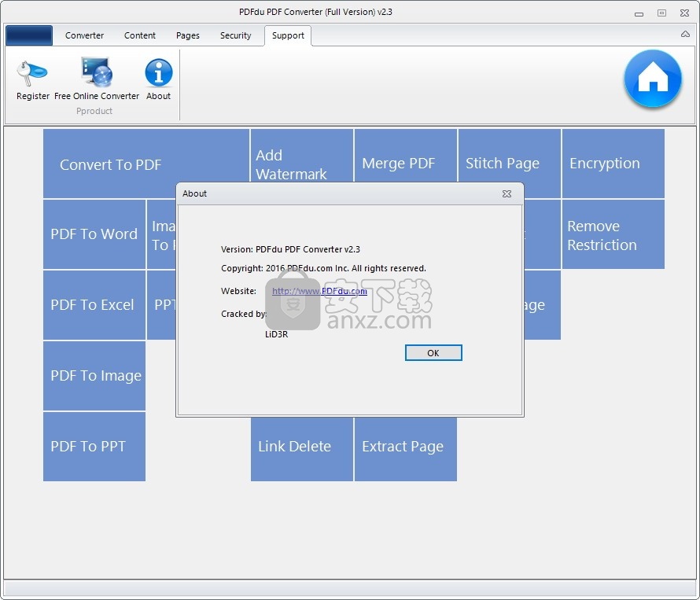The image size is (700, 600).
Task: Switch to the Content tab
Action: click(140, 35)
